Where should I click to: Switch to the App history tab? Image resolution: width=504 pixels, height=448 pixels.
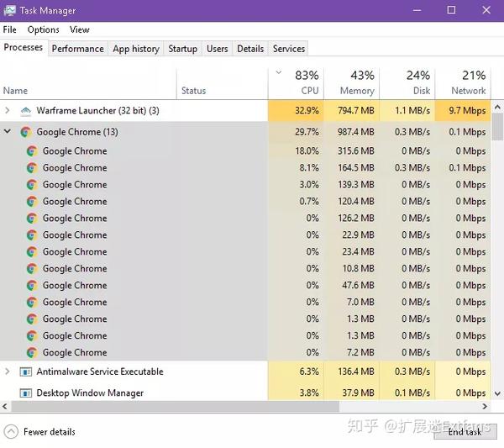pos(136,49)
